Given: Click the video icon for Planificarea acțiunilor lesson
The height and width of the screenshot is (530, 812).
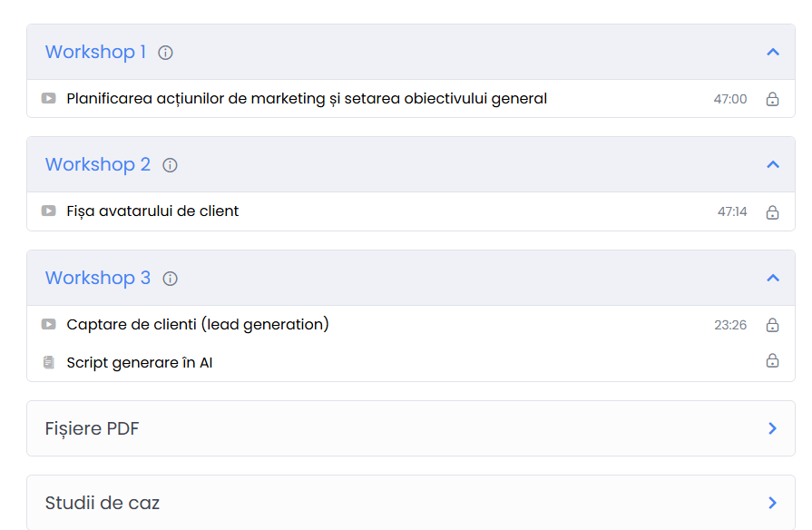Looking at the screenshot, I should point(49,98).
